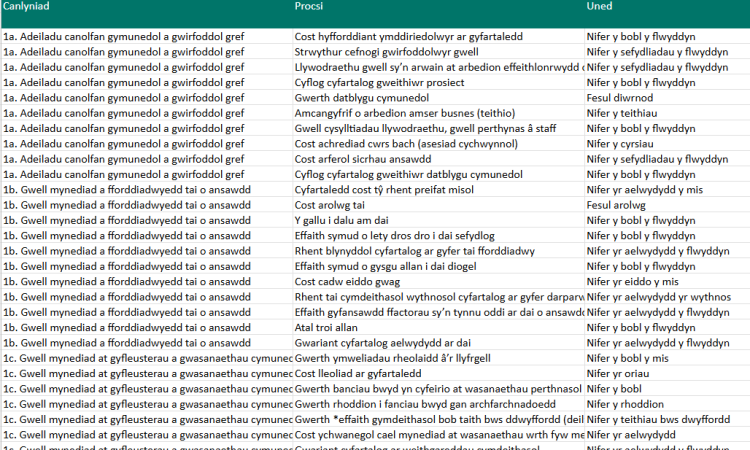Select cell starting 'Cost ychwanegol cael mynediad'

click(439, 434)
